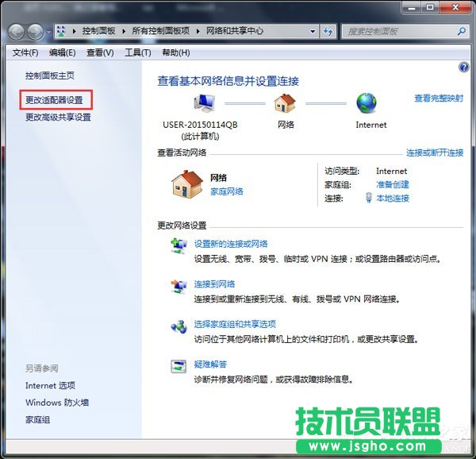This screenshot has height=459, width=476.
Task: Click the 疑难解答 troubleshooting icon
Action: point(178,366)
